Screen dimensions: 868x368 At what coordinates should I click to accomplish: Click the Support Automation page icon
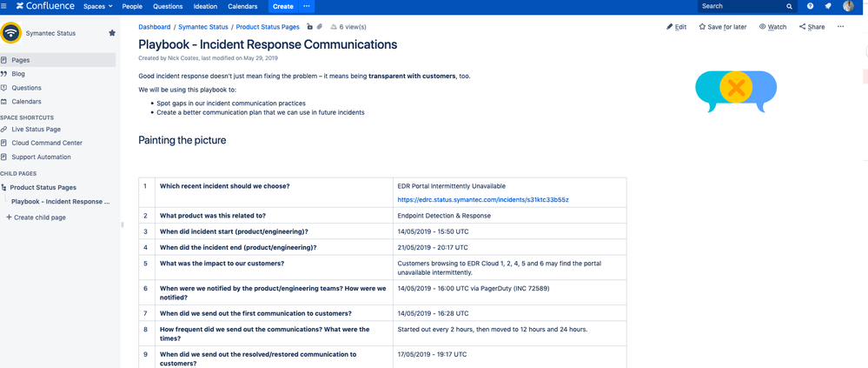3,157
